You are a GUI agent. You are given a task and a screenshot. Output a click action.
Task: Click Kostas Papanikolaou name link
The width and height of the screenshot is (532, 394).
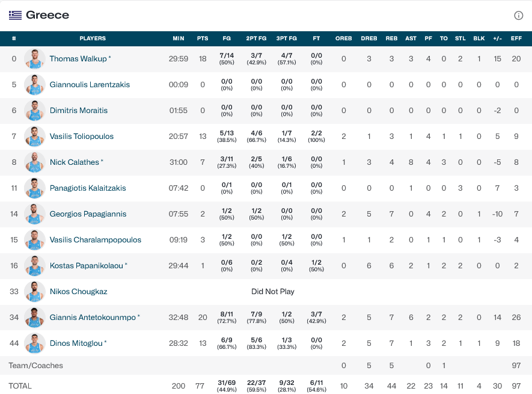(87, 266)
